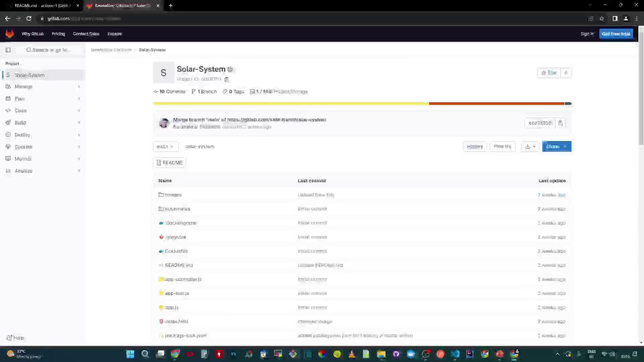
Task: Star the Solar-System project
Action: [549, 73]
